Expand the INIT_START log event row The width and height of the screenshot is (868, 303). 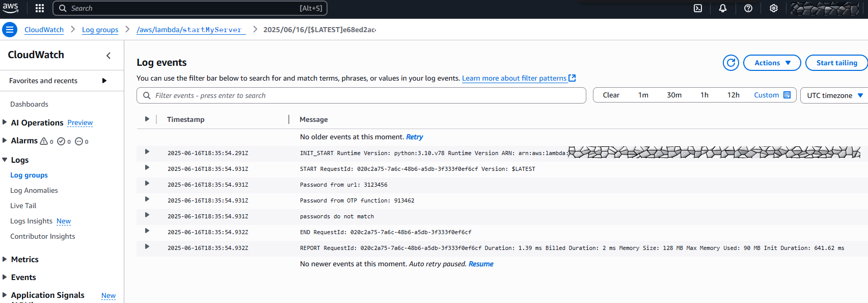pos(147,151)
